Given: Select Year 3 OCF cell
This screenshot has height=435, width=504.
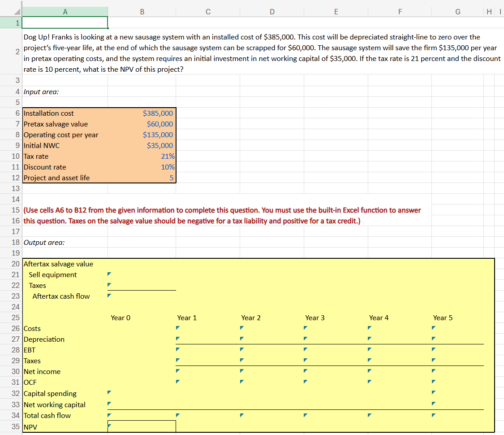Looking at the screenshot, I should 336,382.
